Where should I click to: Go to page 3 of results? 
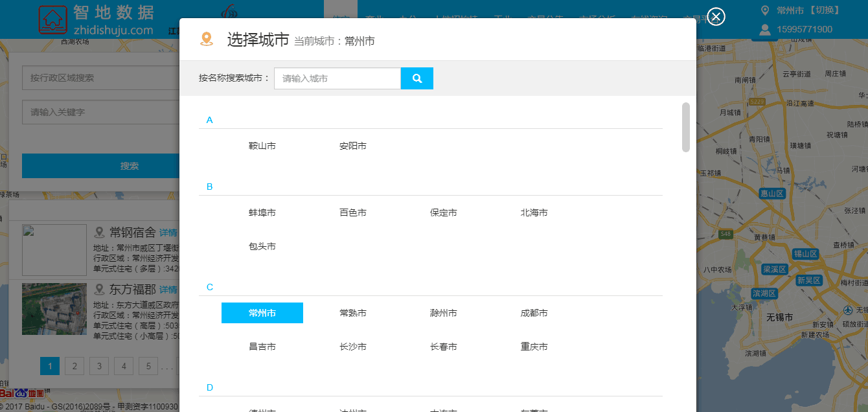(99, 366)
